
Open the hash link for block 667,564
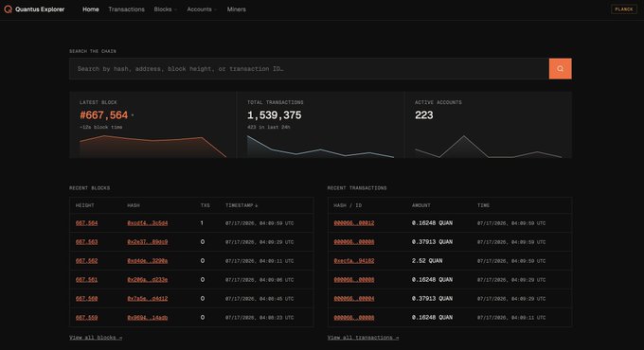coord(148,223)
